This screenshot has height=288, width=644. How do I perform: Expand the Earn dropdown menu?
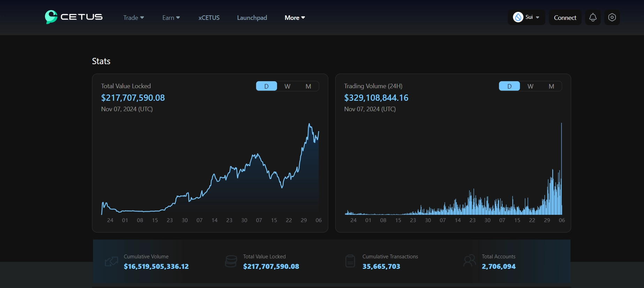(171, 18)
